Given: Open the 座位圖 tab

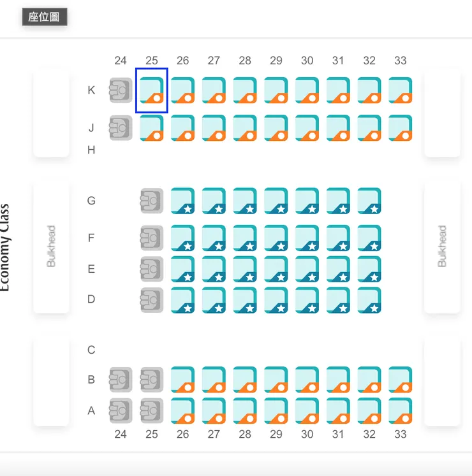Looking at the screenshot, I should click(x=45, y=17).
